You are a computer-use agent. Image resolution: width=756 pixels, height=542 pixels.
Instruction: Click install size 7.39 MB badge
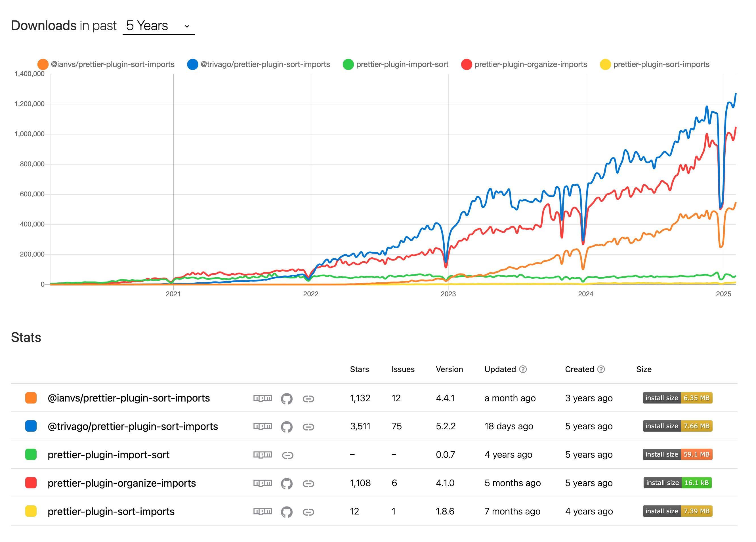678,511
